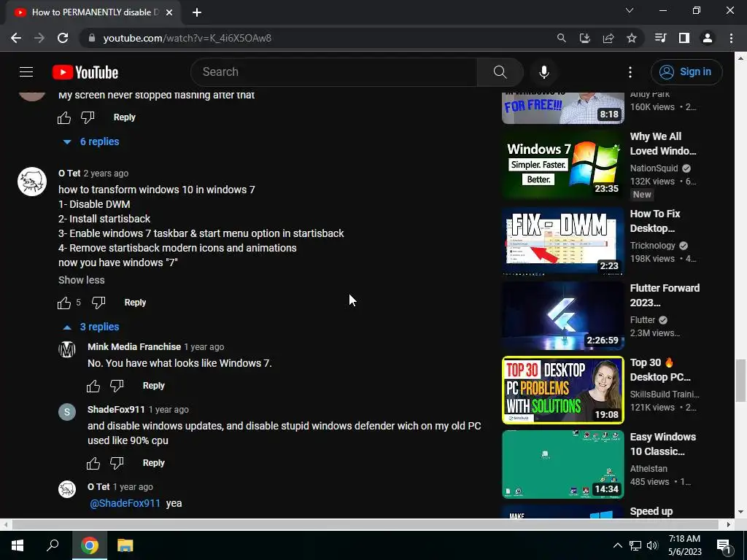Click the search magnifier button
747x560 pixels.
click(500, 72)
